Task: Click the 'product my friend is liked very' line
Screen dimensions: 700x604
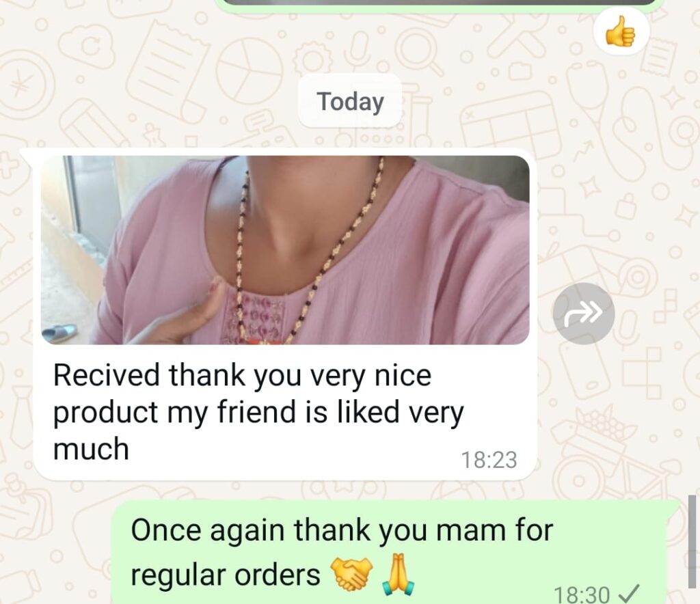Action: [x=258, y=413]
